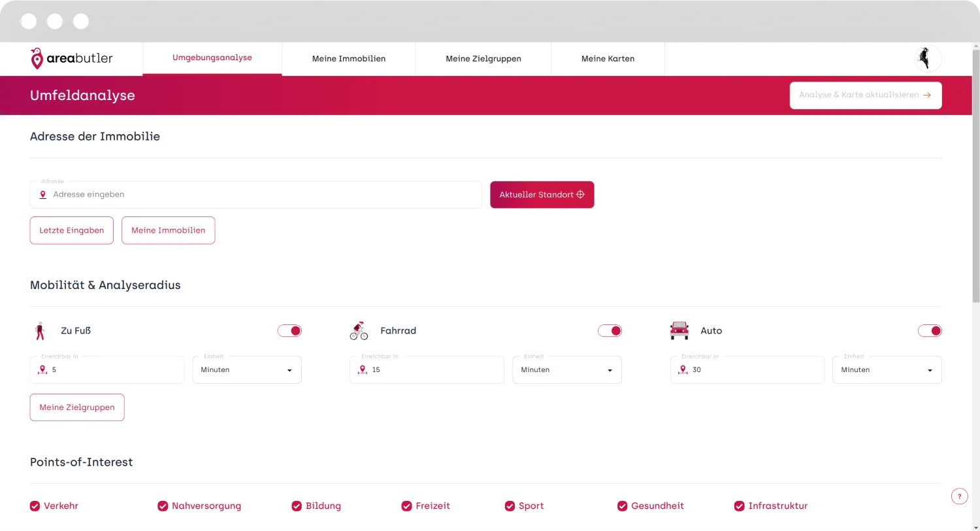Click the crosshair icon on Aktueller Standort
The width and height of the screenshot is (980, 531).
[x=580, y=195]
